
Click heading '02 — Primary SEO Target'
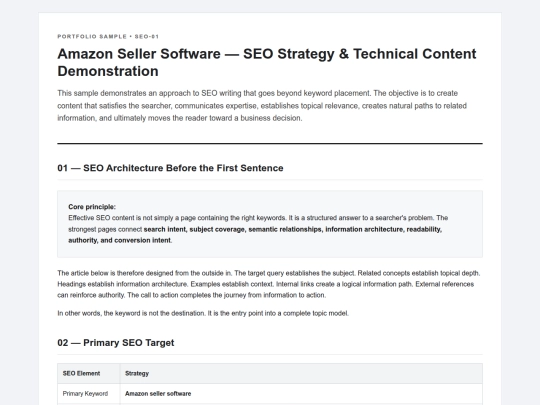pyautogui.click(x=116, y=343)
